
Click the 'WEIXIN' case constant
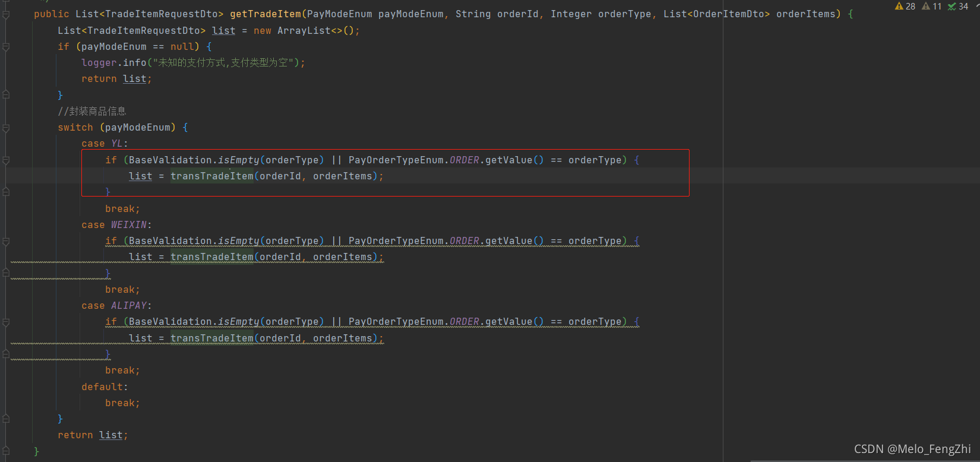pos(129,225)
